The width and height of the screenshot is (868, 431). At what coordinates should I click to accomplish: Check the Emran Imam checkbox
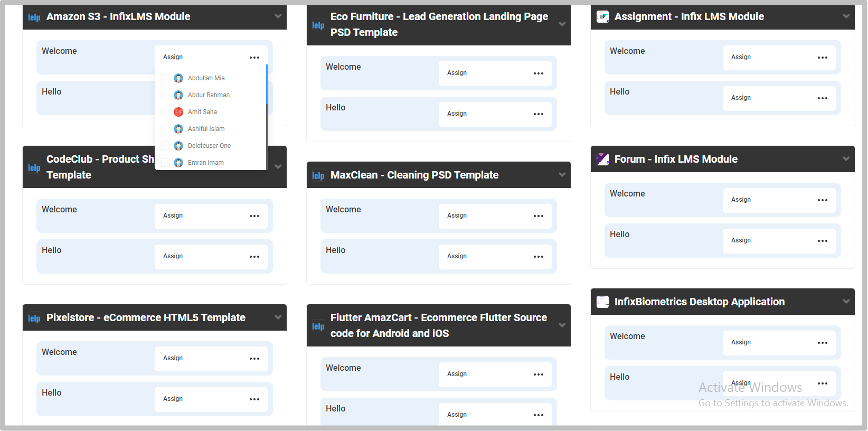165,163
